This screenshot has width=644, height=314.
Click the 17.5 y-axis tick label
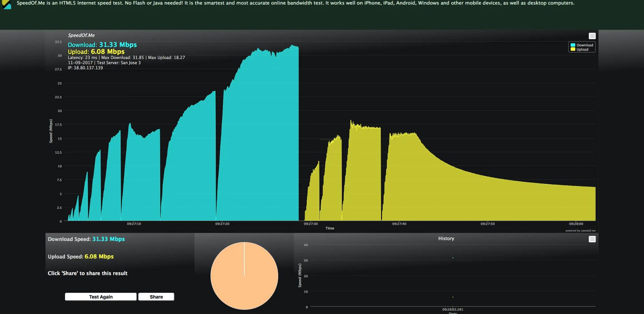tap(58, 124)
